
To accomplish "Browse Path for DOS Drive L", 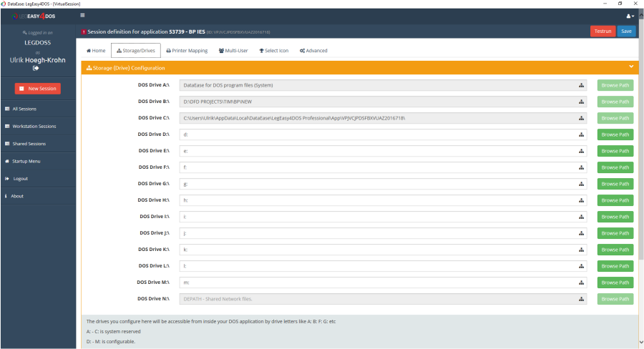I will pos(615,266).
